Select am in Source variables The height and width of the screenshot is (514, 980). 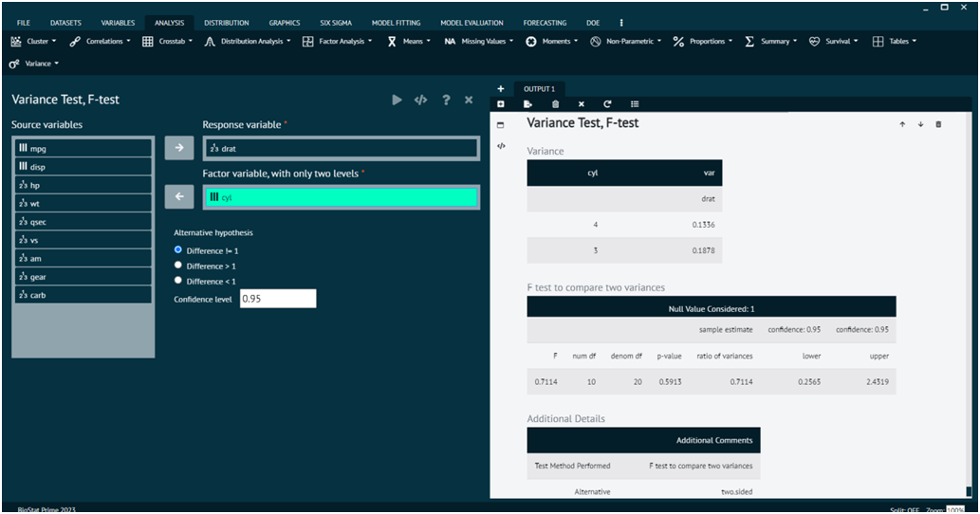(83, 258)
